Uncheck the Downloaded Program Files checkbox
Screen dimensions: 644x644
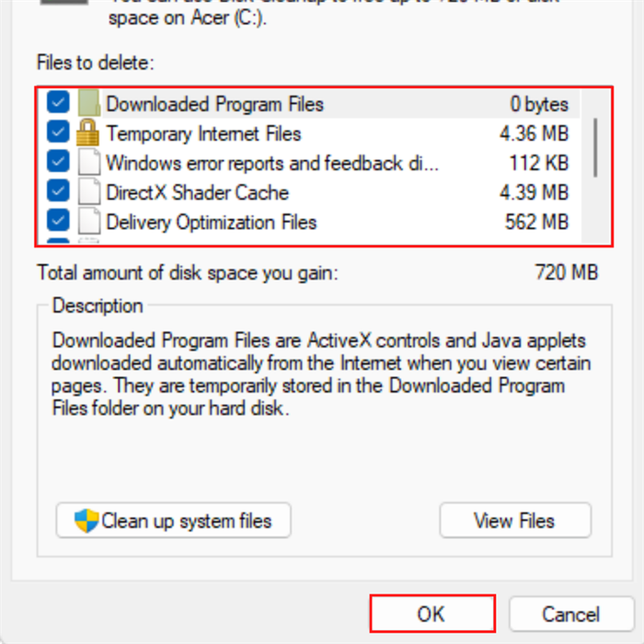point(58,104)
